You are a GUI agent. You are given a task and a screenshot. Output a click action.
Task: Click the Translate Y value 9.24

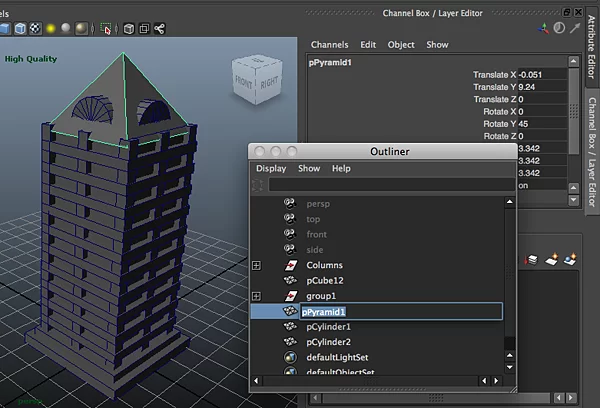[542, 87]
